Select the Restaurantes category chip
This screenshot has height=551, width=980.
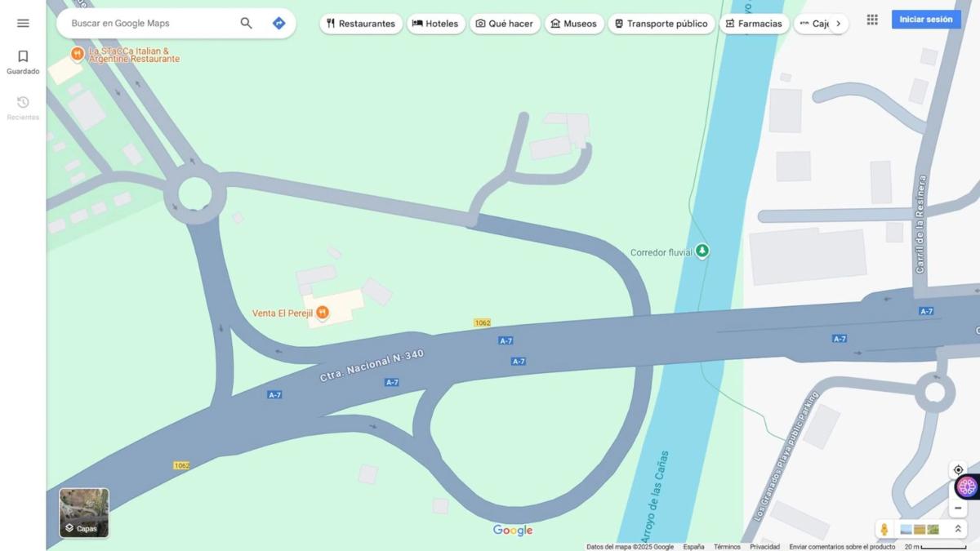pos(360,24)
